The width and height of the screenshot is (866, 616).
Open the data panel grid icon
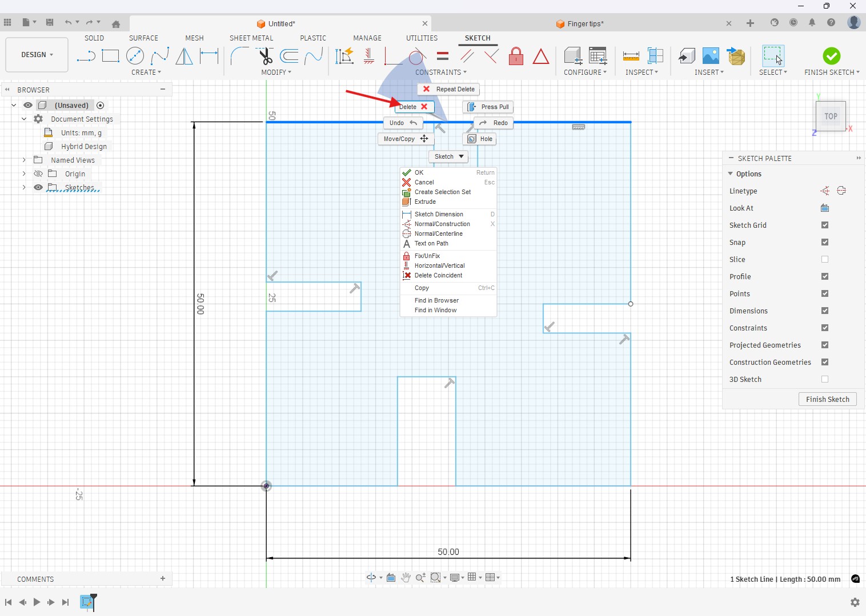[x=7, y=22]
